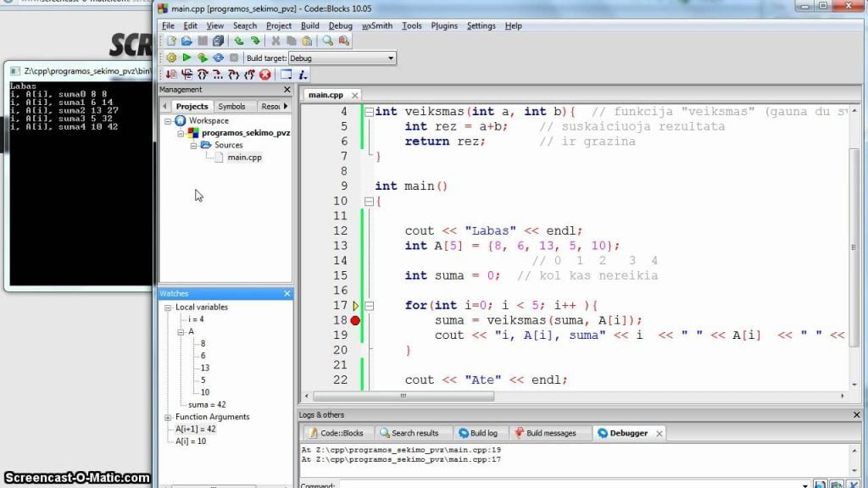The image size is (868, 488).
Task: Remove the breakpoint on line 18
Action: (x=355, y=320)
